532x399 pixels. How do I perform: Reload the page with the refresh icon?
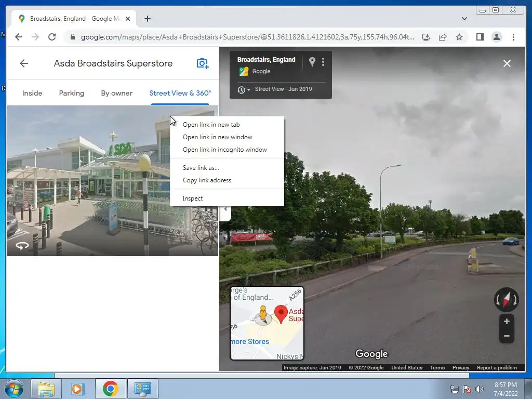click(52, 37)
